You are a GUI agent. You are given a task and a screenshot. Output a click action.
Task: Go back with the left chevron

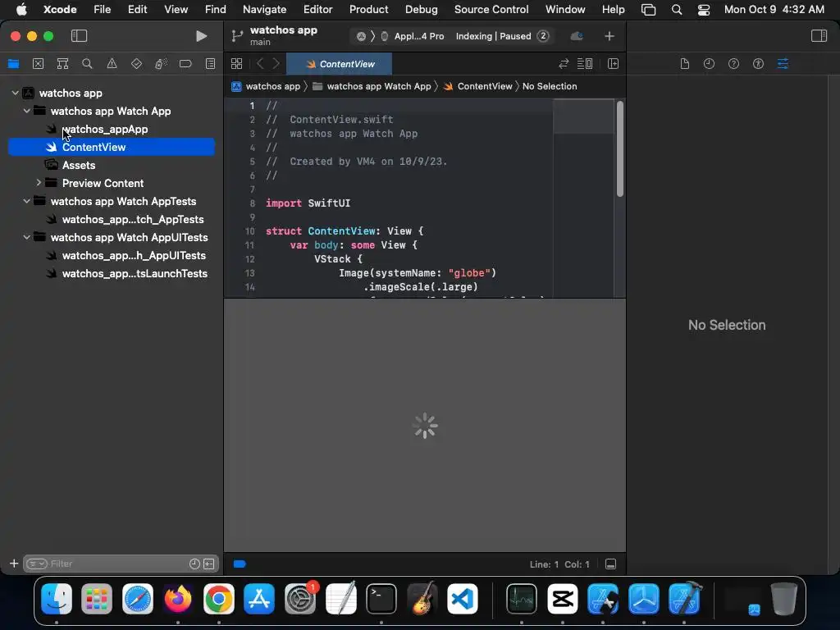260,64
